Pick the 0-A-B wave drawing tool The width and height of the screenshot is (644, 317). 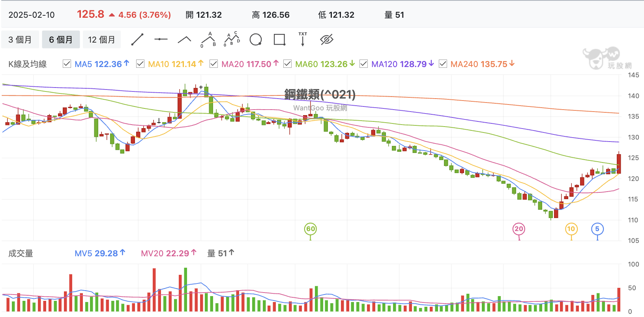pyautogui.click(x=208, y=39)
